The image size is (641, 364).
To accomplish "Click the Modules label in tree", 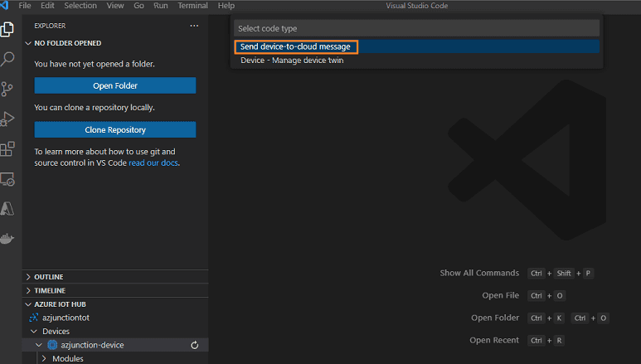I will click(68, 359).
